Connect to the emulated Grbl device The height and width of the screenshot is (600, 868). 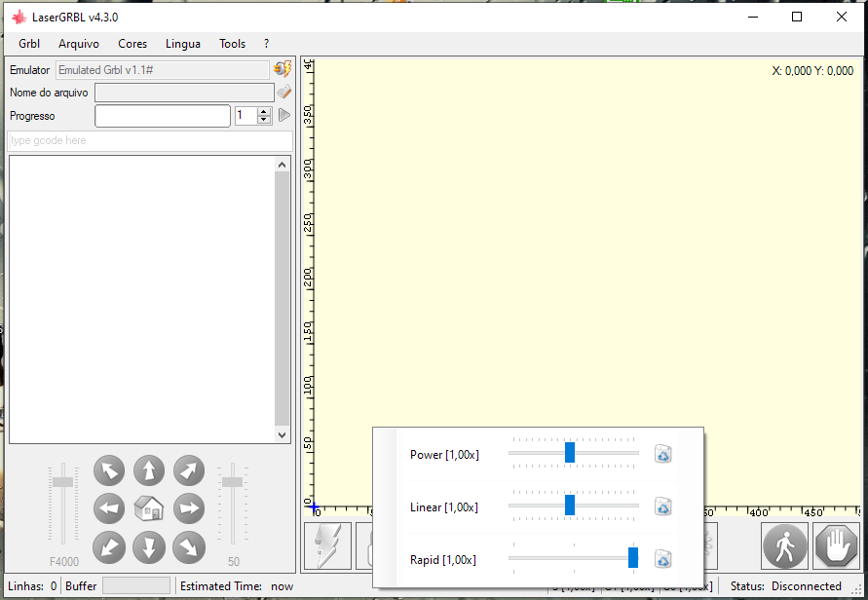[282, 69]
